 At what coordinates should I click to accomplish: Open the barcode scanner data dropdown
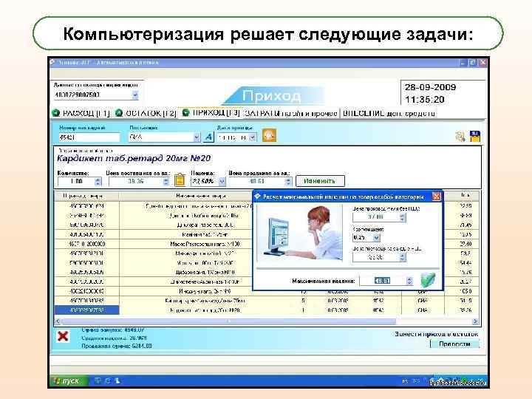click(x=135, y=95)
